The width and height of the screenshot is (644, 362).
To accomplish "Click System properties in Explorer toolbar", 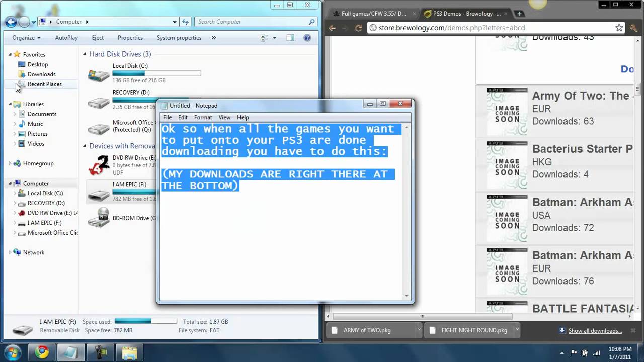I will click(x=179, y=38).
